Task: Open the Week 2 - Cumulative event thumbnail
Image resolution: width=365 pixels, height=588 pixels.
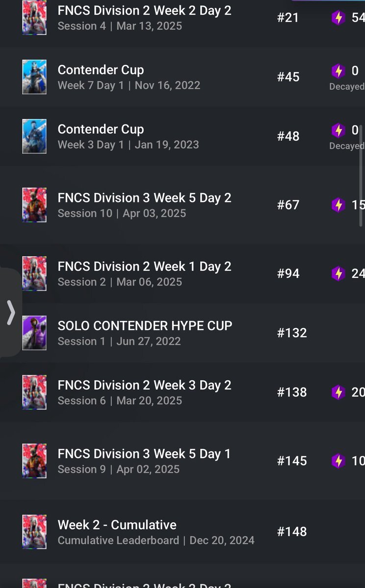Action: point(34,532)
